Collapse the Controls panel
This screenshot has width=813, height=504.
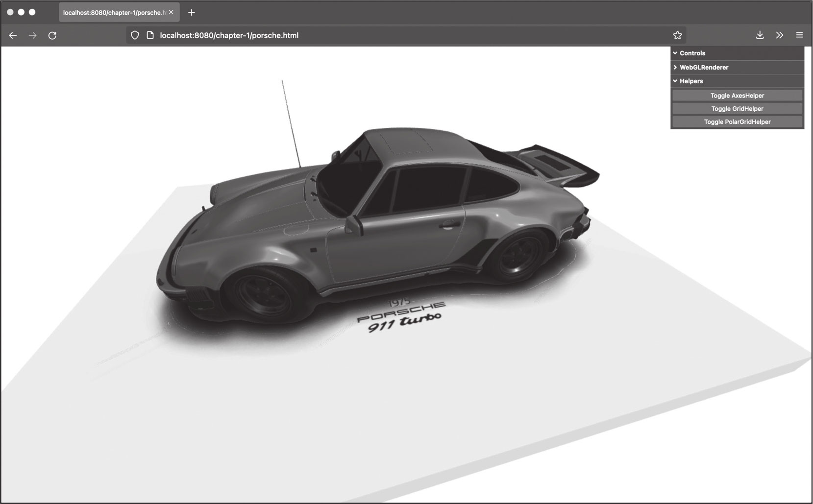click(x=737, y=53)
